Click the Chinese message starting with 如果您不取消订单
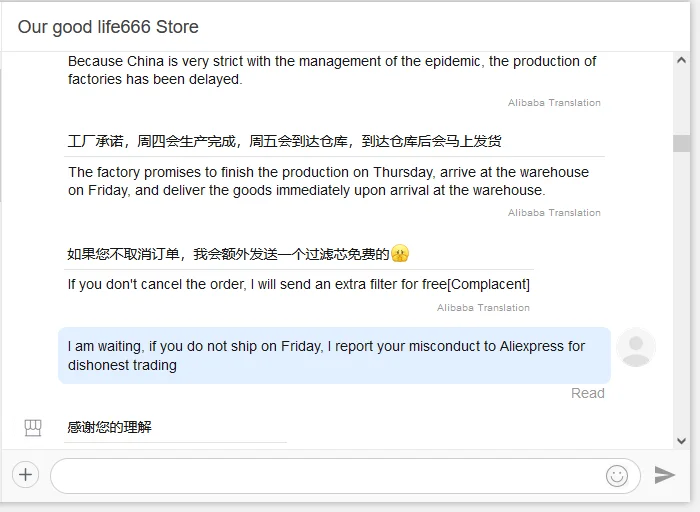The width and height of the screenshot is (700, 512). coord(227,254)
